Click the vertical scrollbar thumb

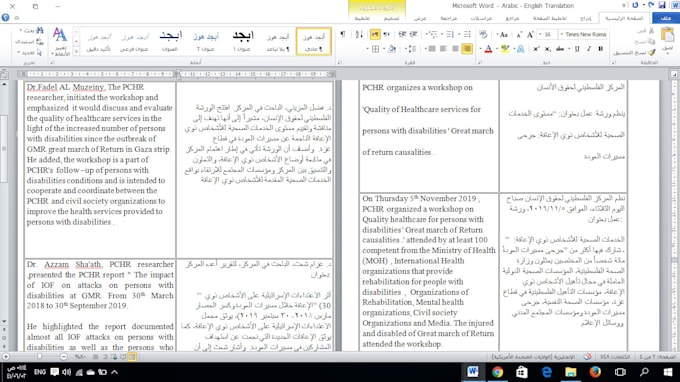click(x=4, y=149)
